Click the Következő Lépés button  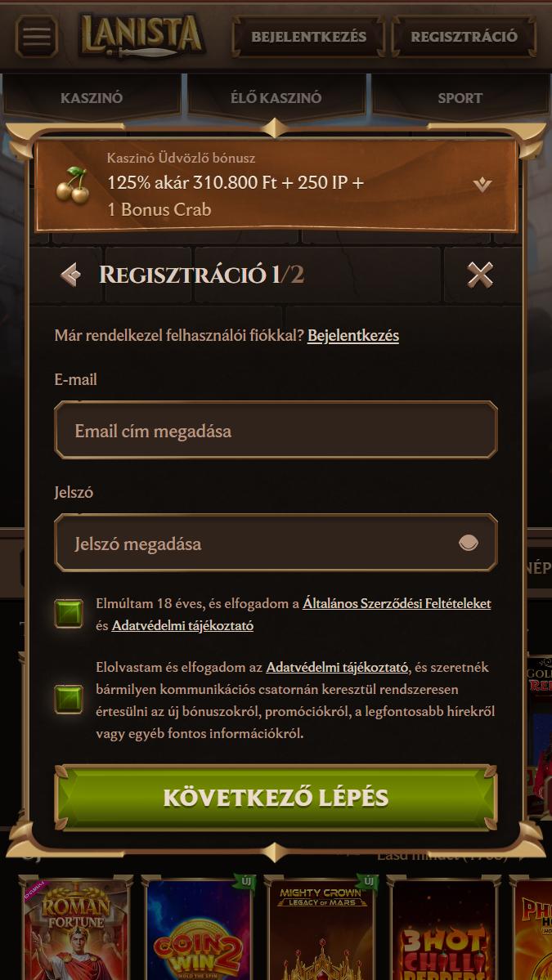click(x=276, y=798)
